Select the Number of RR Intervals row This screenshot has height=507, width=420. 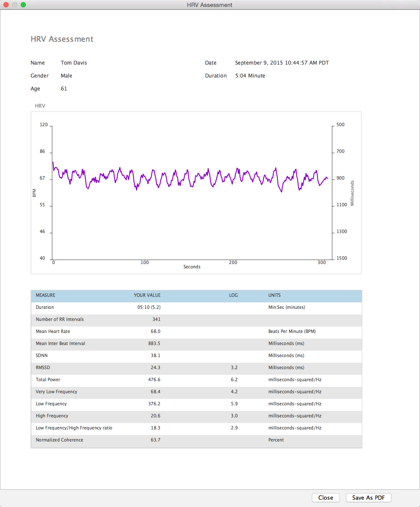click(129, 319)
